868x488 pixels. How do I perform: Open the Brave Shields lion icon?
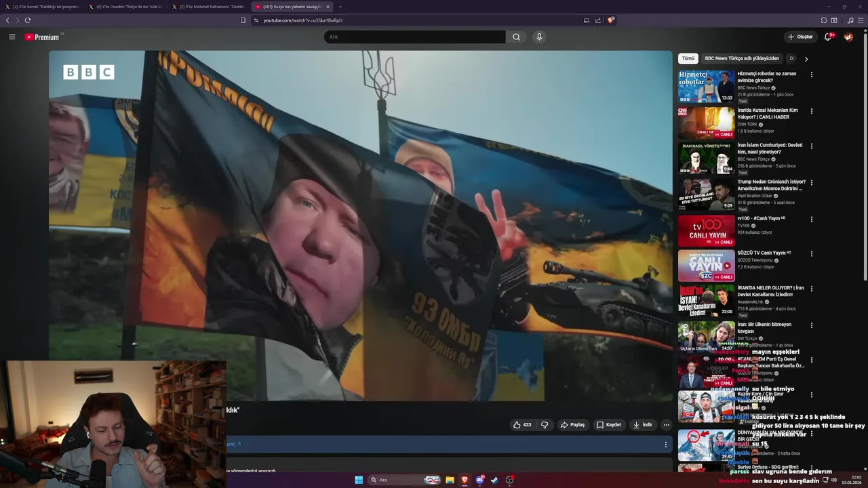pyautogui.click(x=611, y=20)
